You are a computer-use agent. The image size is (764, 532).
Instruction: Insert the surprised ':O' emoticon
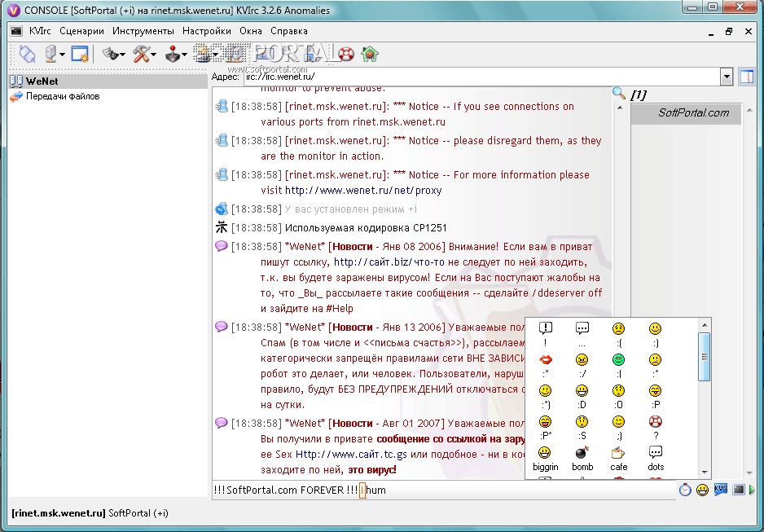click(618, 397)
